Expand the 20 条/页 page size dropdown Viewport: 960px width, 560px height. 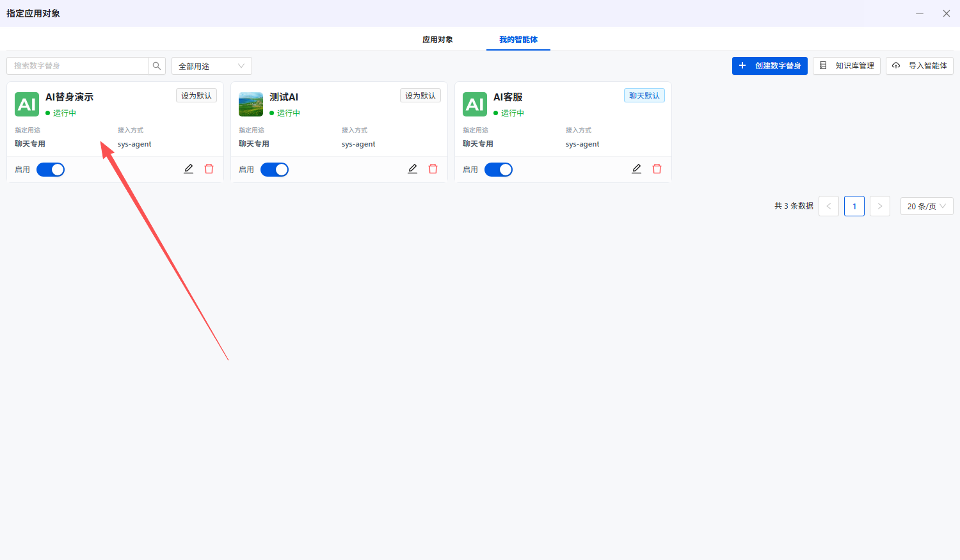pyautogui.click(x=927, y=206)
